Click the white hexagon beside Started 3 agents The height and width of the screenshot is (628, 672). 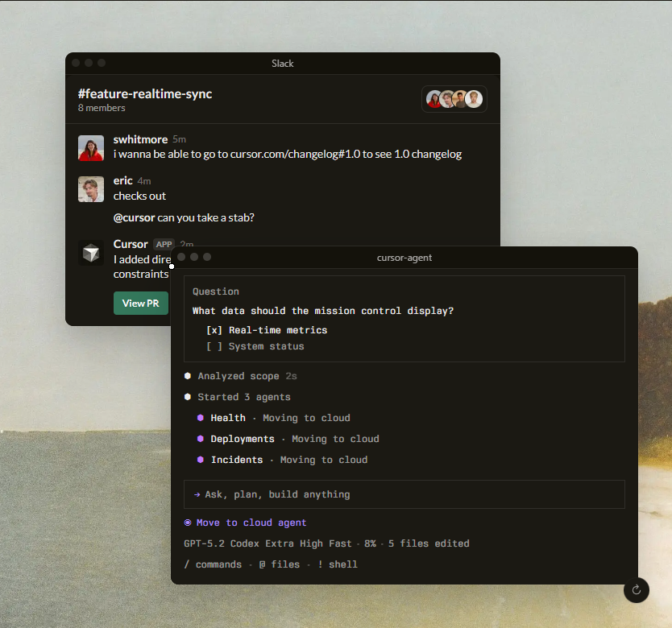188,397
